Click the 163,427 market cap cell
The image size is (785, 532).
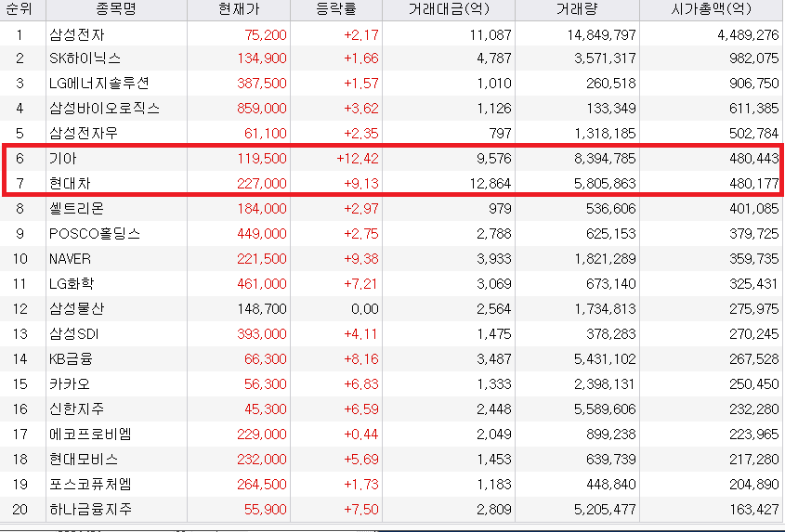(x=754, y=510)
